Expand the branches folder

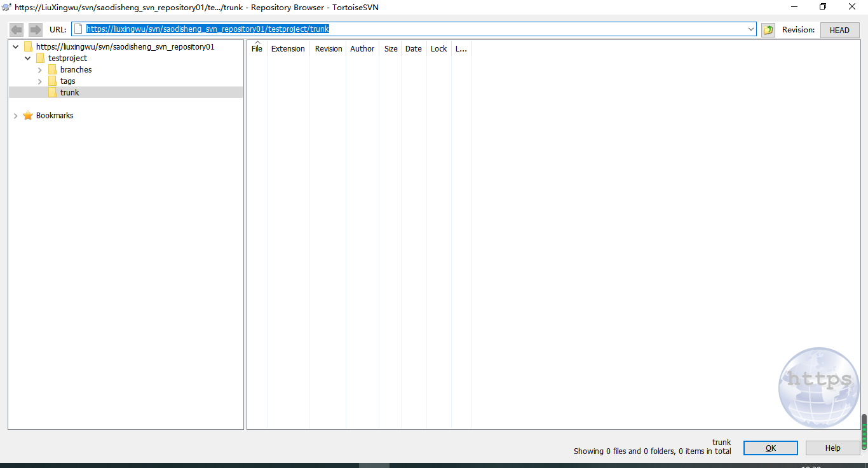click(x=40, y=70)
